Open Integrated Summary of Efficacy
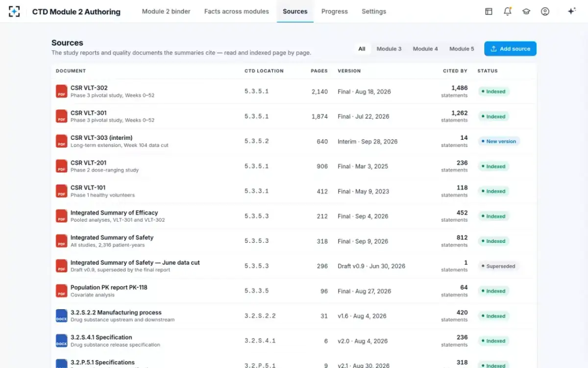 (114, 212)
